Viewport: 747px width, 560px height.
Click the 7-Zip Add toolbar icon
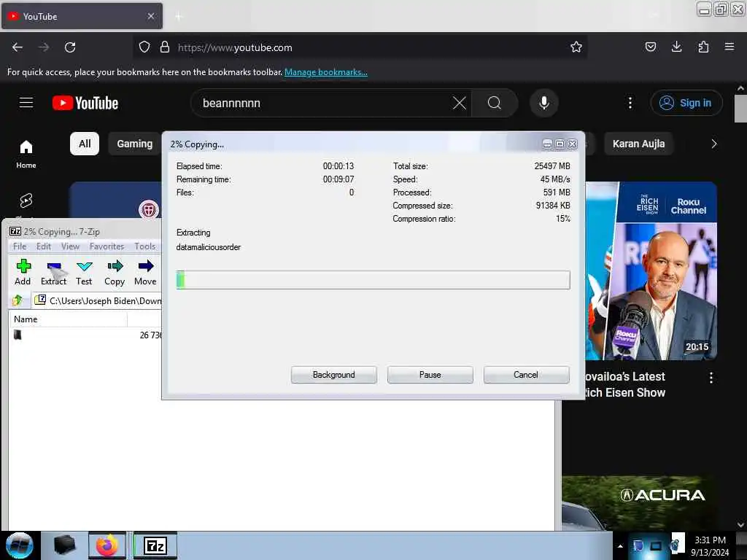23,272
